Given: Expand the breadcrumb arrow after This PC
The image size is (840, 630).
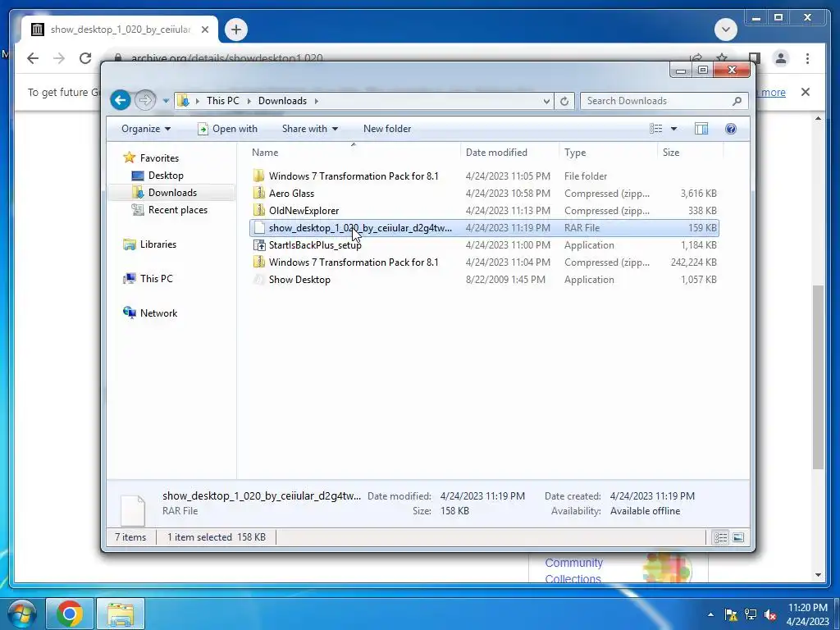Looking at the screenshot, I should [x=249, y=101].
